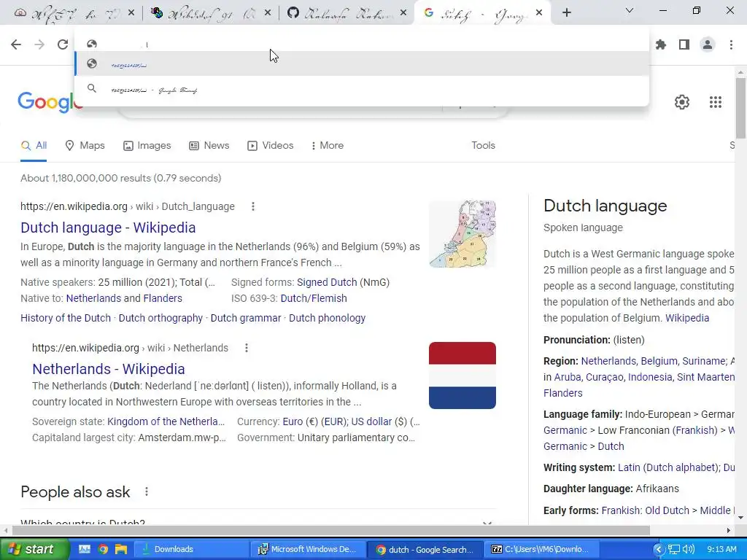Select the highlighted globe URL suggestion

pyautogui.click(x=362, y=64)
